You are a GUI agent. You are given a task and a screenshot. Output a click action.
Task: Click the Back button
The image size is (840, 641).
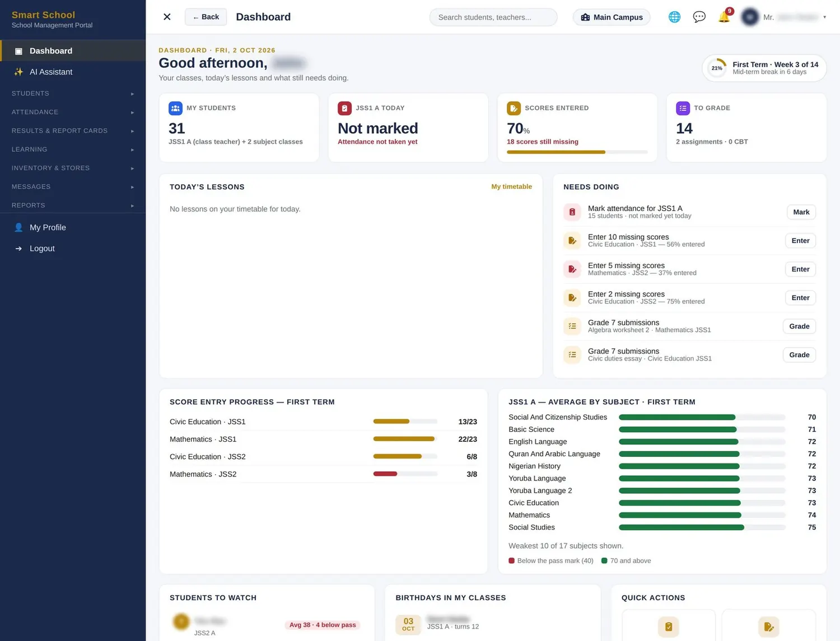click(x=206, y=17)
